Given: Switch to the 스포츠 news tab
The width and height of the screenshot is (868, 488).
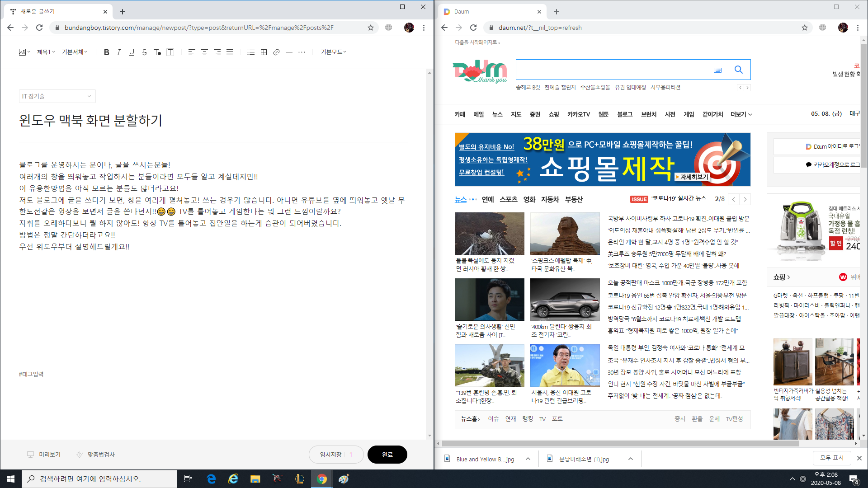Looking at the screenshot, I should click(x=508, y=199).
